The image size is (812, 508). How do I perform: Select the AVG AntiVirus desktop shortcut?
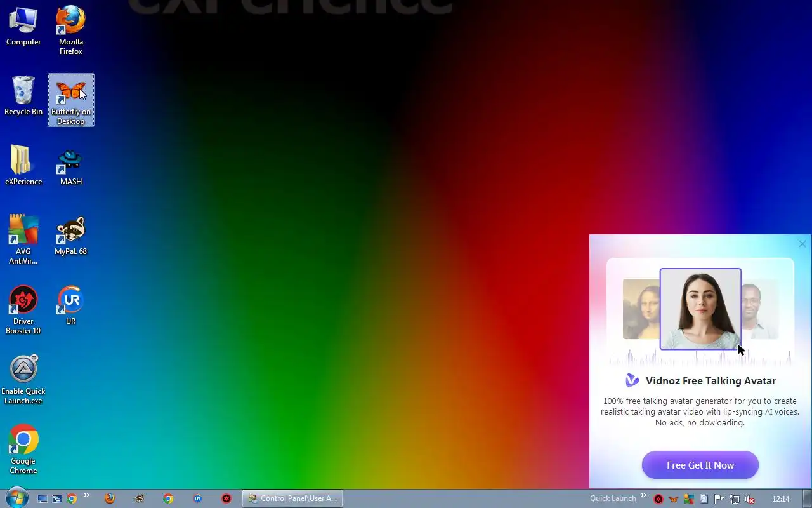[23, 239]
